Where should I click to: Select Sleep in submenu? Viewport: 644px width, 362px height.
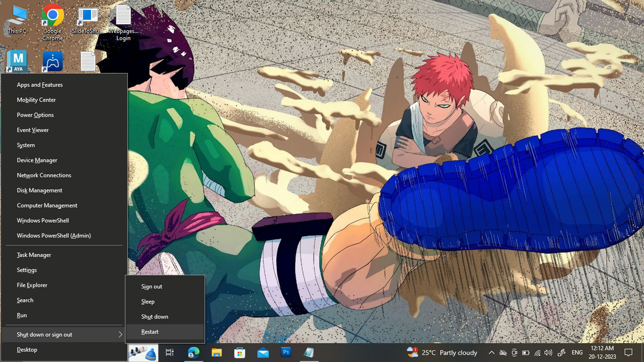(x=165, y=301)
